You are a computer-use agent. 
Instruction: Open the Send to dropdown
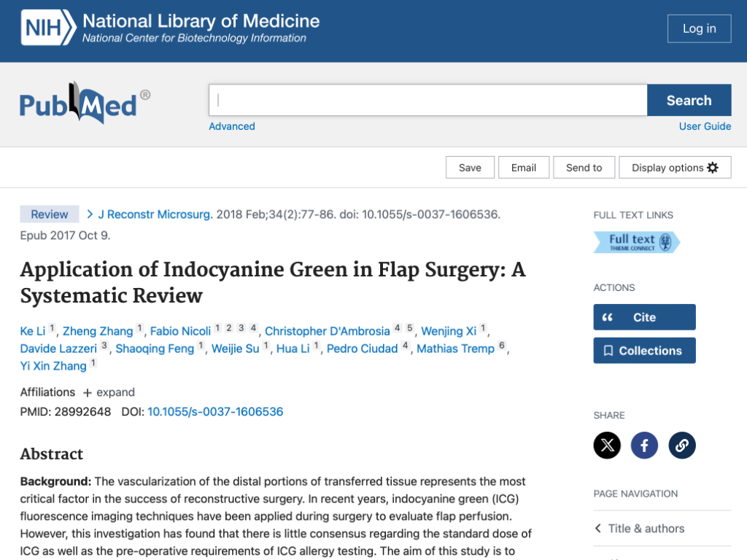coord(584,168)
